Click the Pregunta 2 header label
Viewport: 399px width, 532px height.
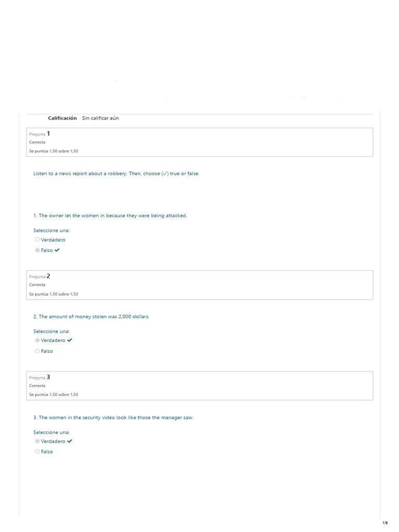tap(39, 276)
